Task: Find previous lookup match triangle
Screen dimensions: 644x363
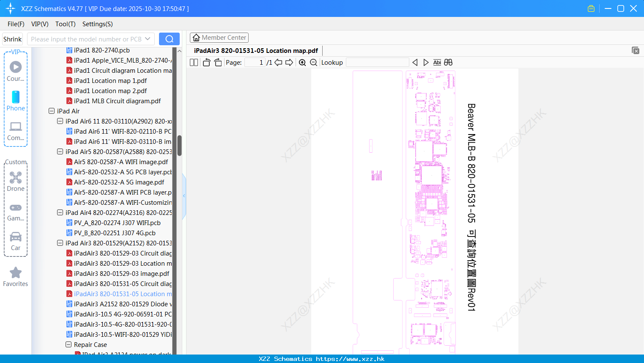Action: coord(415,62)
